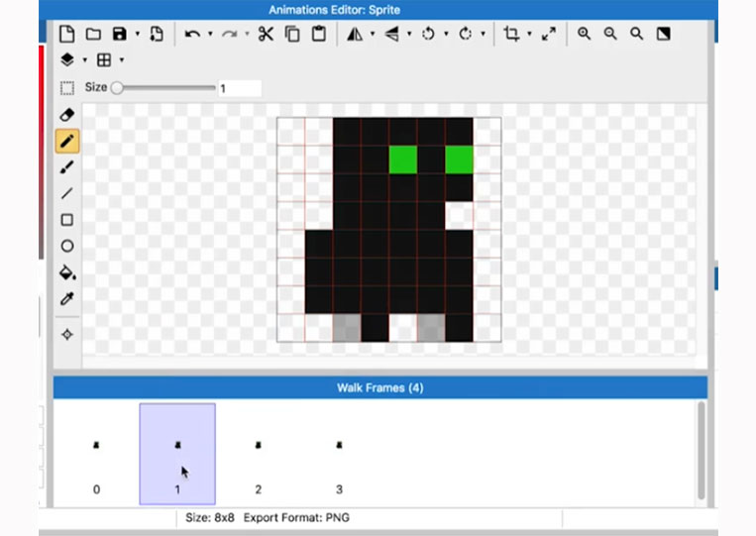756x536 pixels.
Task: Open the Flip Vertical dropdown arrow
Action: [x=409, y=34]
